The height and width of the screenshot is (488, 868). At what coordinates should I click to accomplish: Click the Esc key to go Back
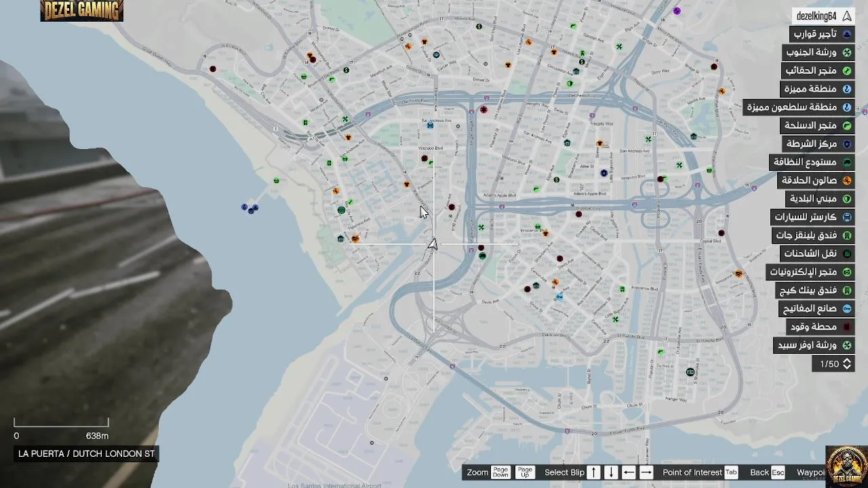point(778,472)
